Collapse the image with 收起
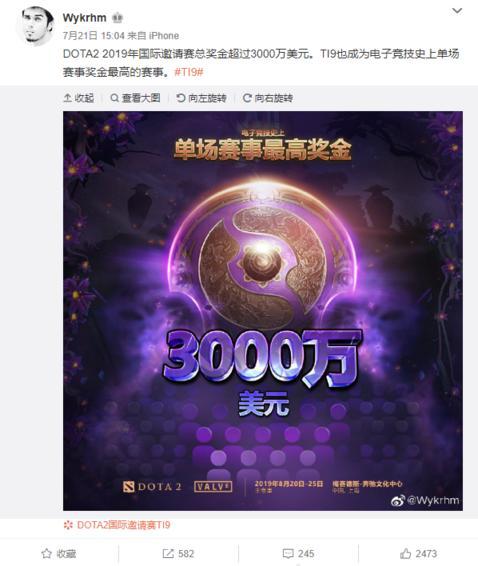This screenshot has height=566, width=478. coord(79,98)
